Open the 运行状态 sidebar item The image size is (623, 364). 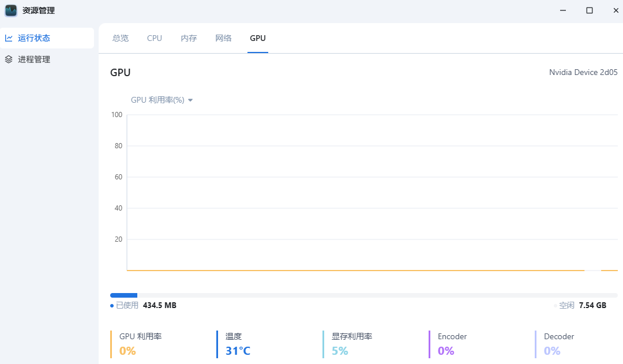47,38
